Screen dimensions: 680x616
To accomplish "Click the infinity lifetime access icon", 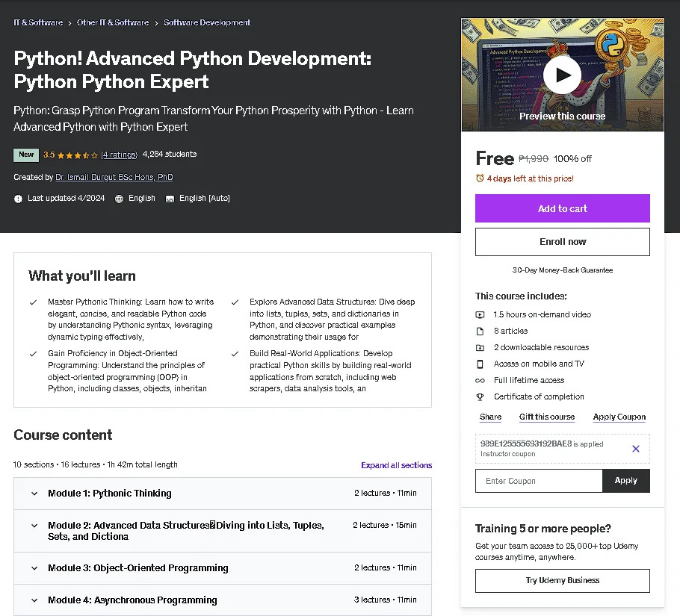I will [480, 380].
